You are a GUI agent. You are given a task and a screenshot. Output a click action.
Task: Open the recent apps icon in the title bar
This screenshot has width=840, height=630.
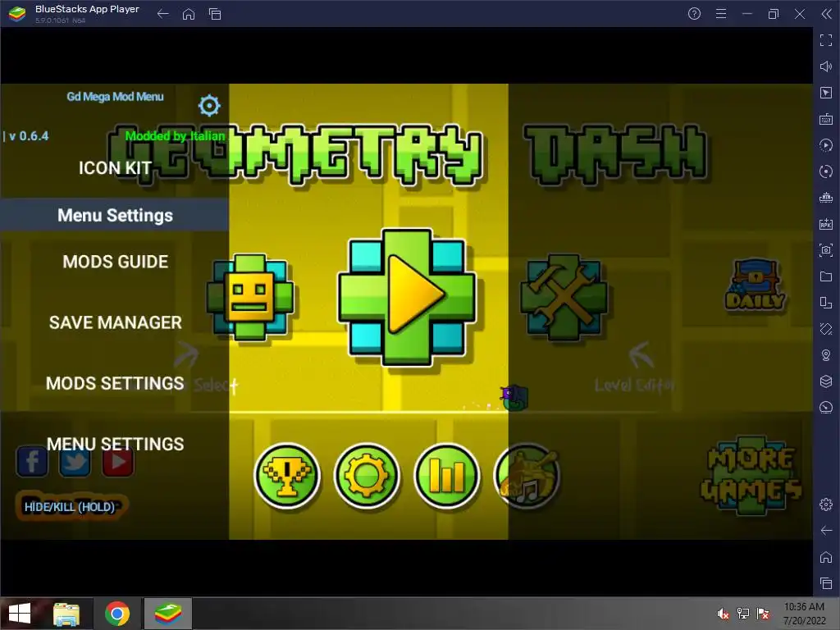point(215,14)
